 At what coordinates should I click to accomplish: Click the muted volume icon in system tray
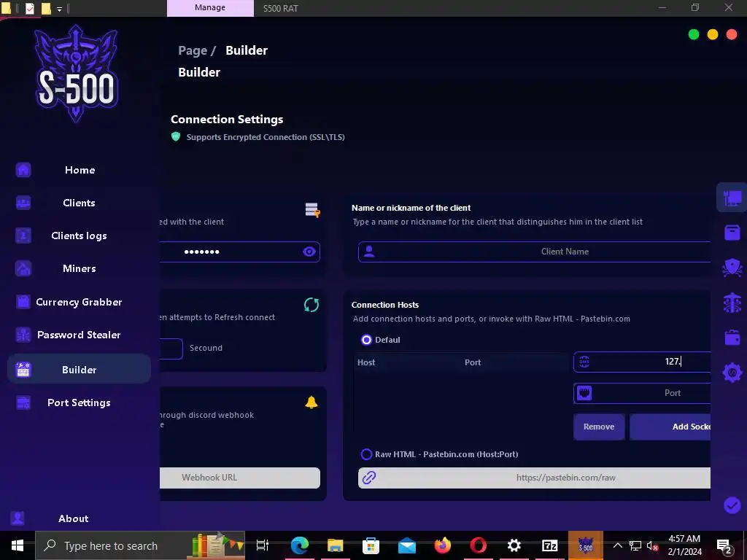point(653,546)
